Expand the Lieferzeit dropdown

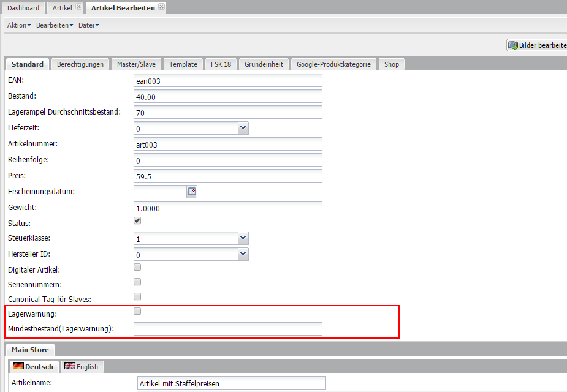243,128
